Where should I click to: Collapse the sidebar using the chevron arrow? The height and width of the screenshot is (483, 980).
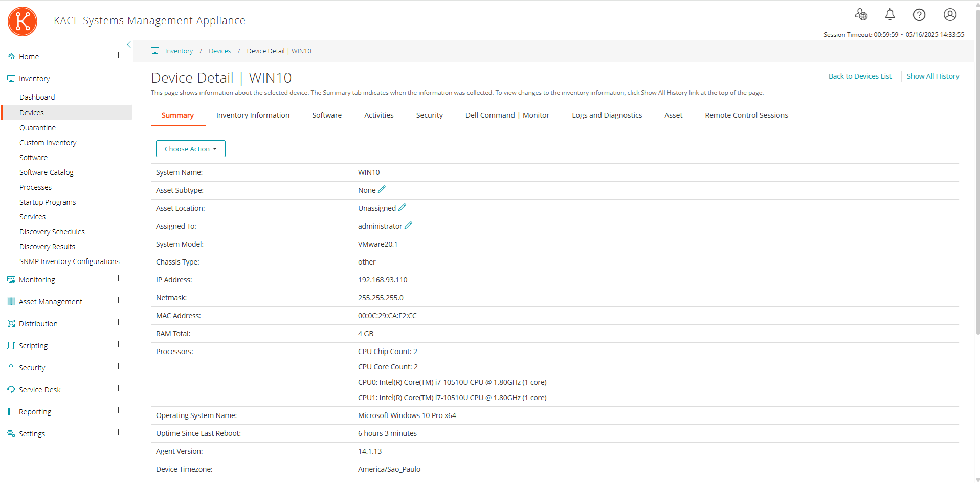129,45
